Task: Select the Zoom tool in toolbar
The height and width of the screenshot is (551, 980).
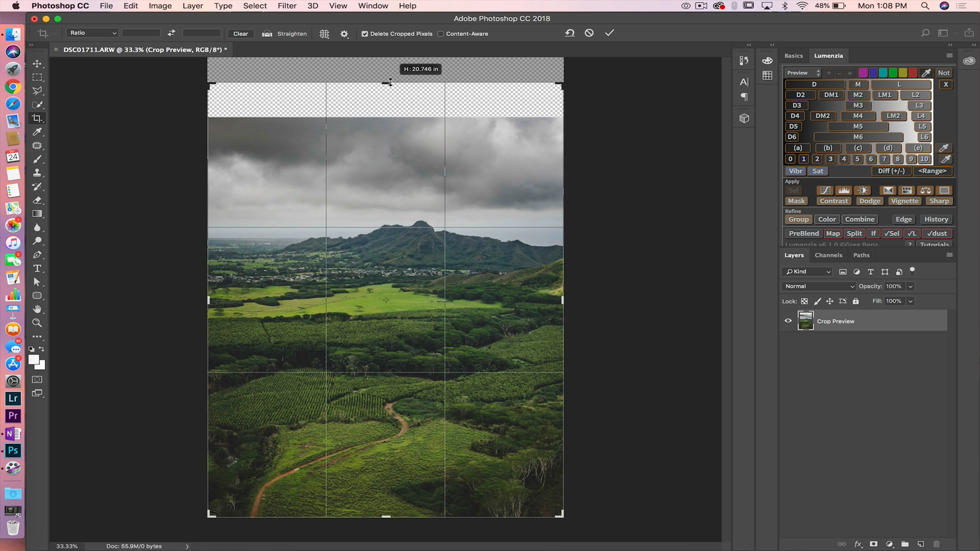Action: [37, 323]
